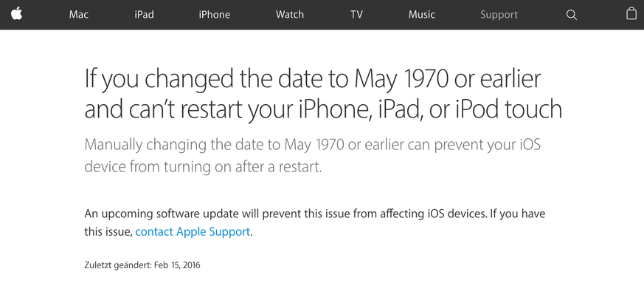Open the shopping bag icon
Image resolution: width=644 pixels, height=300 pixels.
coord(631,14)
